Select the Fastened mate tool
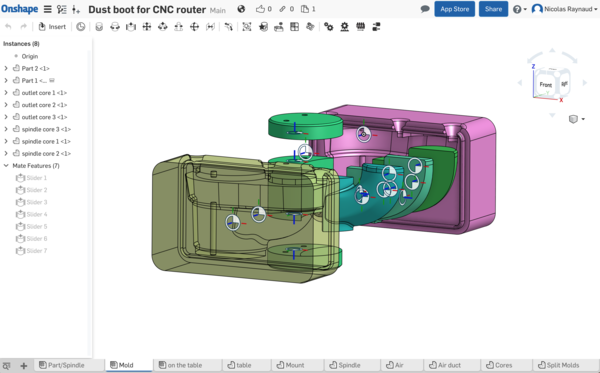The width and height of the screenshot is (600, 373). (x=99, y=27)
